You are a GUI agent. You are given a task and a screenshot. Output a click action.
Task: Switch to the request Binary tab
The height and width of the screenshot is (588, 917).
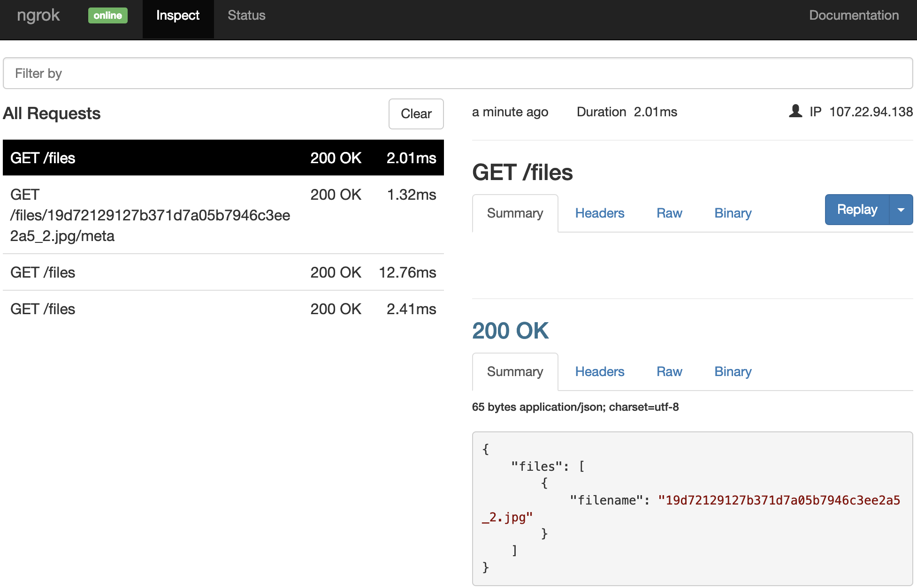(733, 213)
